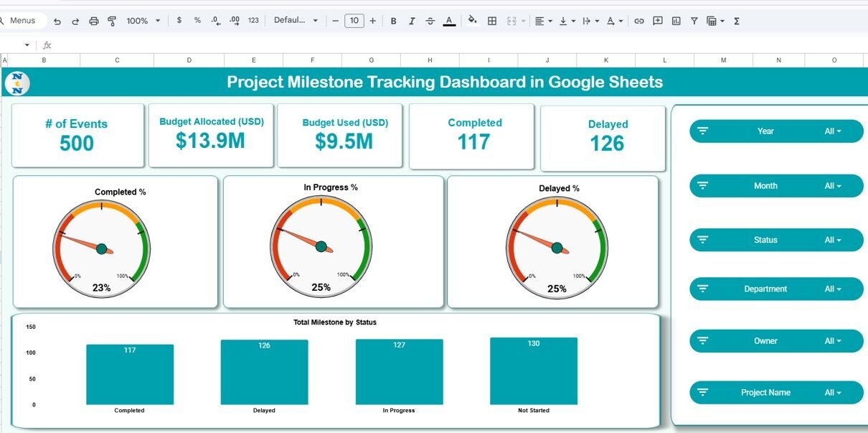
Task: Click the Create a filter icon
Action: point(694,21)
